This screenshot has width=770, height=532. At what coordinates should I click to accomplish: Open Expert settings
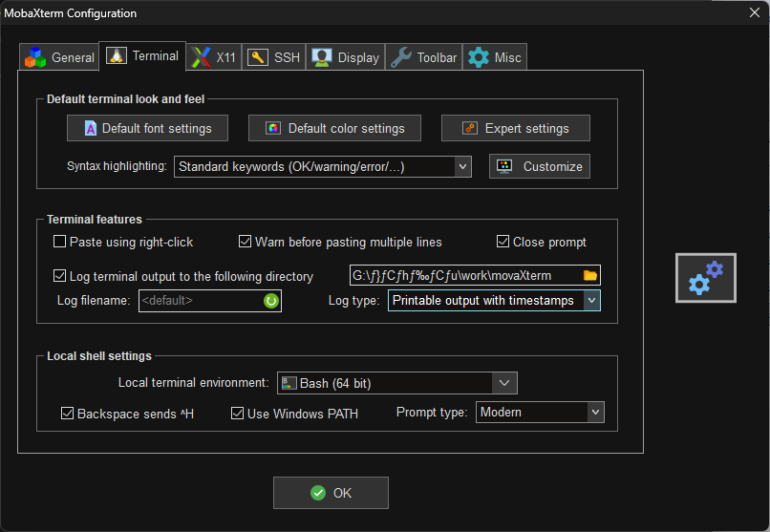tap(515, 128)
